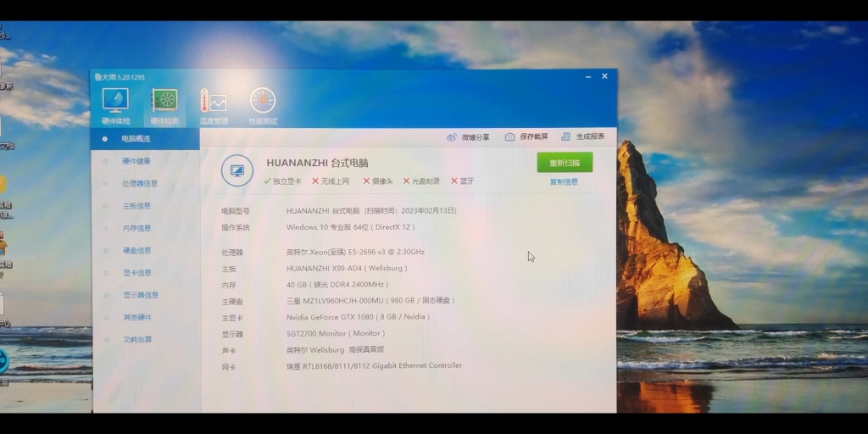The height and width of the screenshot is (434, 868).
Task: Click the 鲁大师 5.20.1295 window title
Action: pyautogui.click(x=120, y=77)
